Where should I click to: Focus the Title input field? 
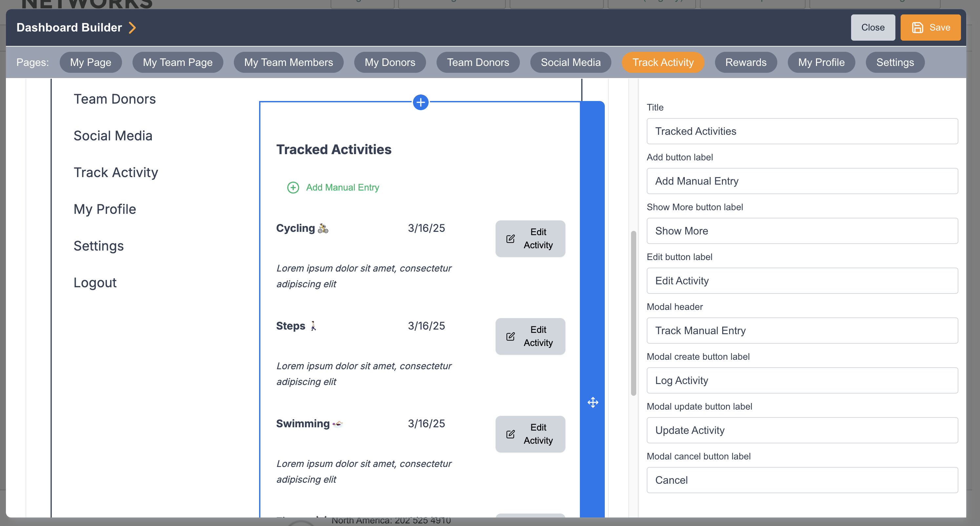click(x=802, y=131)
